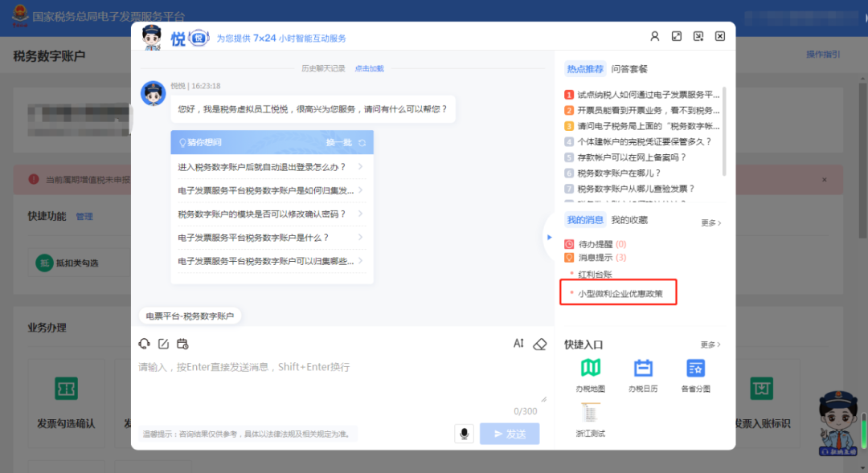Image resolution: width=868 pixels, height=473 pixels.
Task: Click 点击加载 to load chat history
Action: pos(369,68)
